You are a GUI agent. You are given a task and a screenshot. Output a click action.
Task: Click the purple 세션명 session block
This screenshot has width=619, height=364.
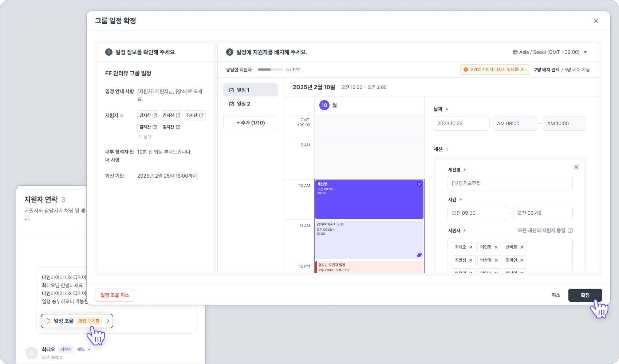point(369,199)
